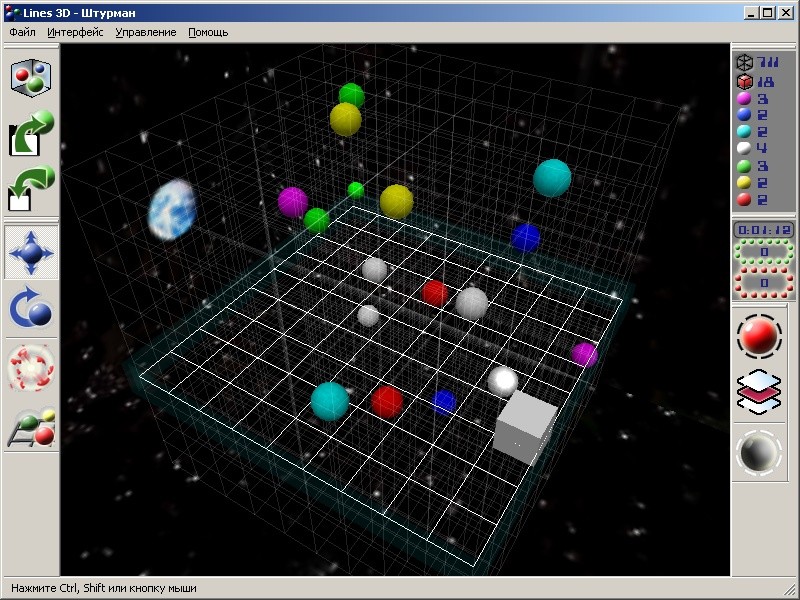Image resolution: width=800 pixels, height=600 pixels.
Task: Click the Earth planet image
Action: (173, 209)
